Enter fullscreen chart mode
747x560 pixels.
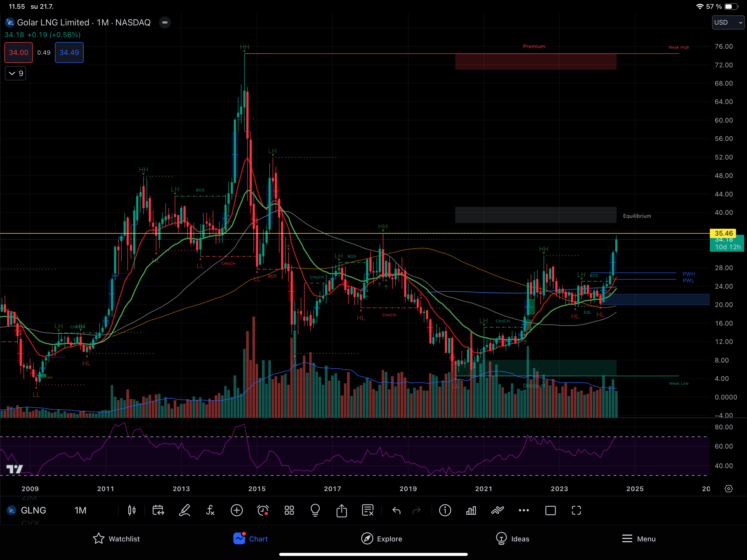coord(576,510)
